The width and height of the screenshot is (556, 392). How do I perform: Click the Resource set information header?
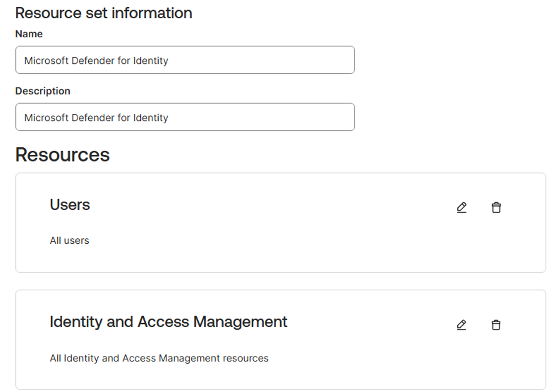pos(104,13)
